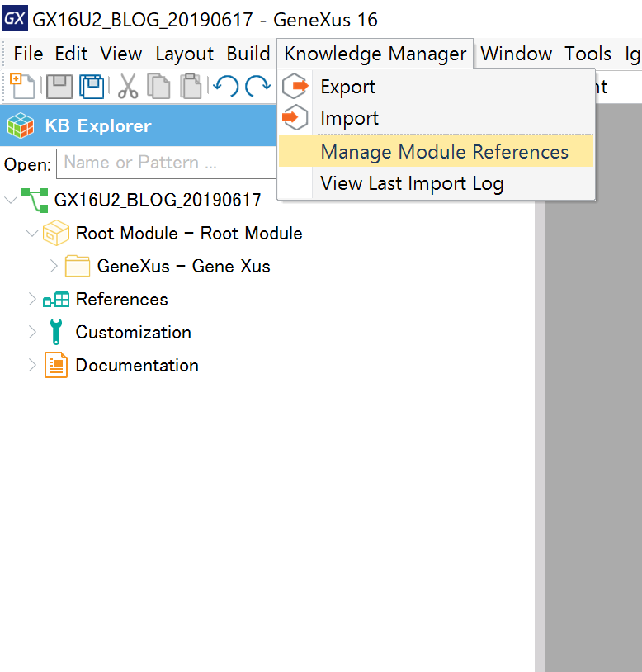Click the knowledge base tree icon
642x672 pixels.
click(x=35, y=200)
